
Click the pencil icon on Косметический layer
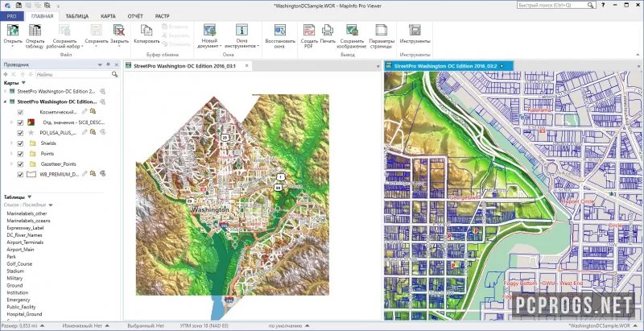click(x=85, y=111)
